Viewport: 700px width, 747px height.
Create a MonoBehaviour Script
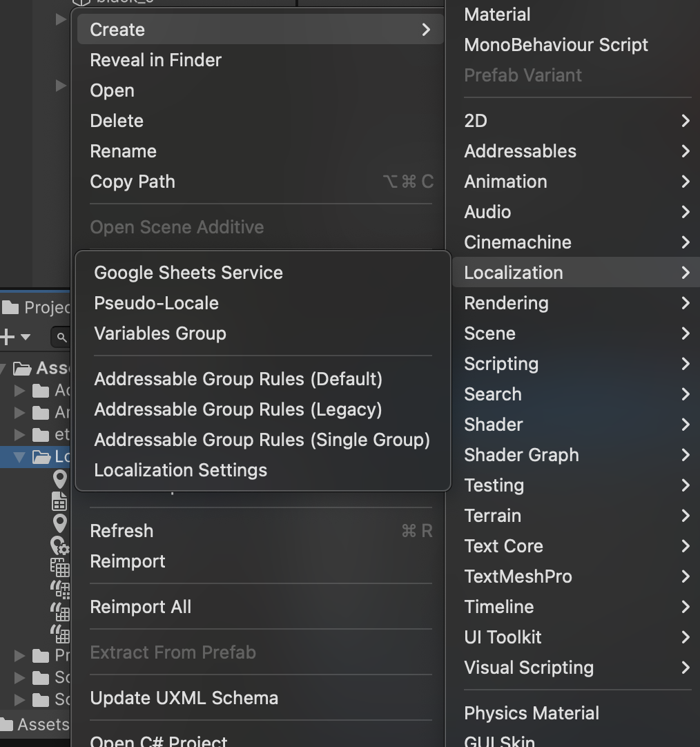[556, 45]
